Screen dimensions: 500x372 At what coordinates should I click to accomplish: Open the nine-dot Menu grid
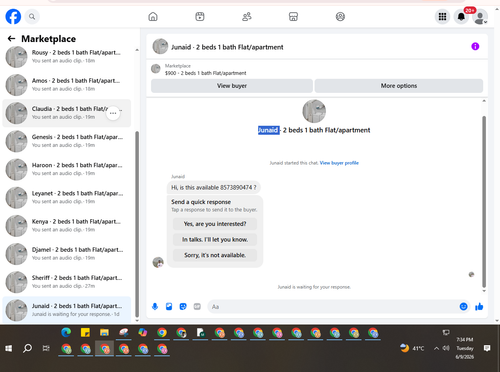pos(442,17)
